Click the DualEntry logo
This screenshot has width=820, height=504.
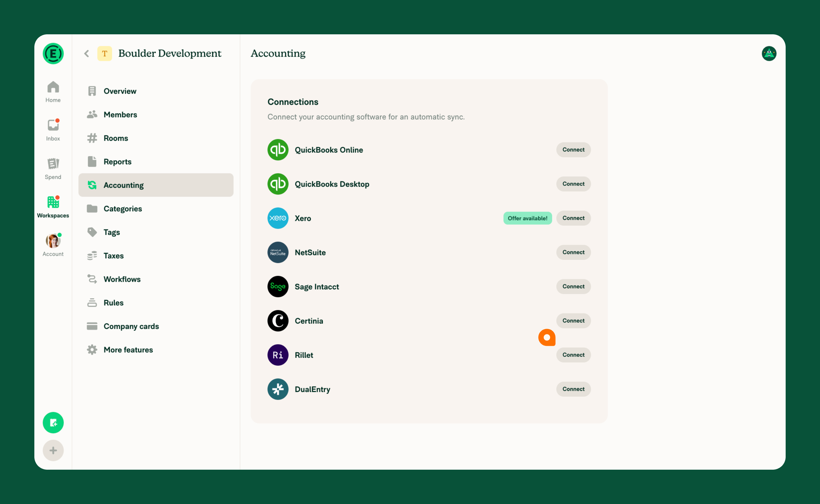click(x=278, y=389)
